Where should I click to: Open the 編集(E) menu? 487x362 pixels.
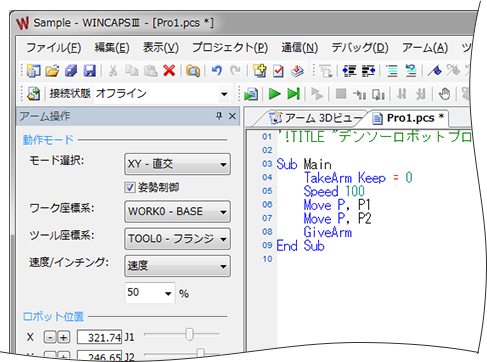coord(112,48)
